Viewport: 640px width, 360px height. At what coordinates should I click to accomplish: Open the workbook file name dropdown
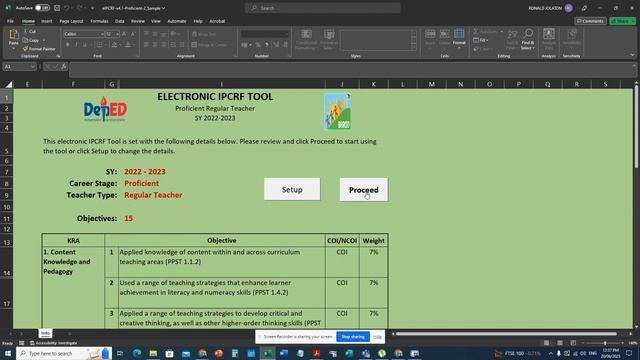(x=164, y=8)
